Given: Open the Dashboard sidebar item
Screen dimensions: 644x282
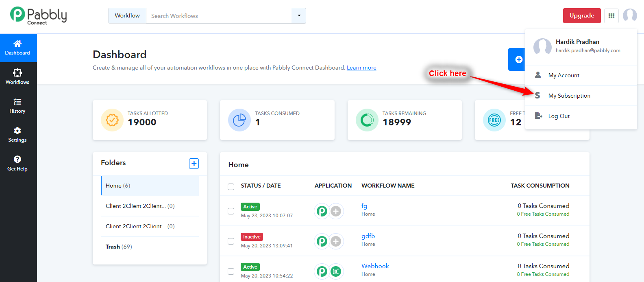Looking at the screenshot, I should (x=17, y=48).
